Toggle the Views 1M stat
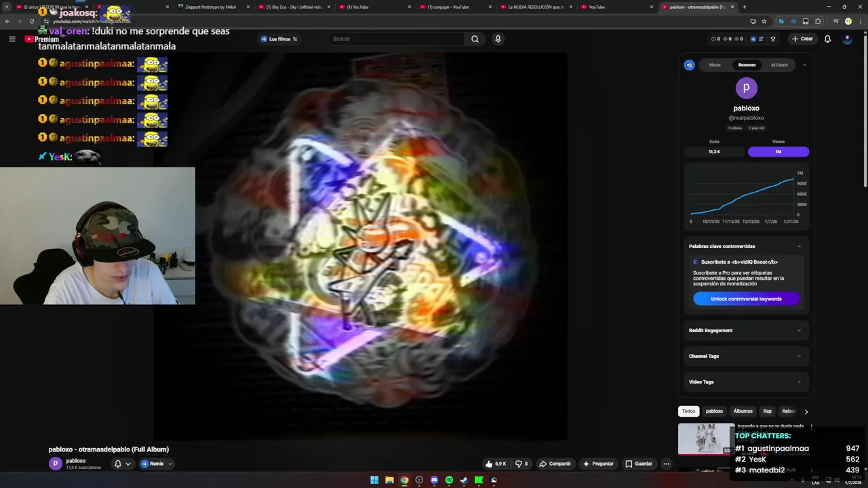868x488 pixels. (x=778, y=152)
